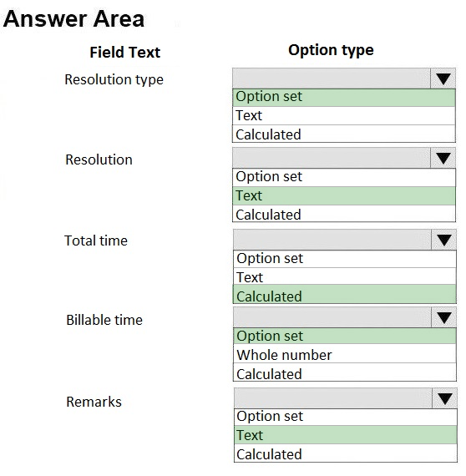Pick Calculated under Resolution type
This screenshot has width=466, height=476.
tap(344, 134)
